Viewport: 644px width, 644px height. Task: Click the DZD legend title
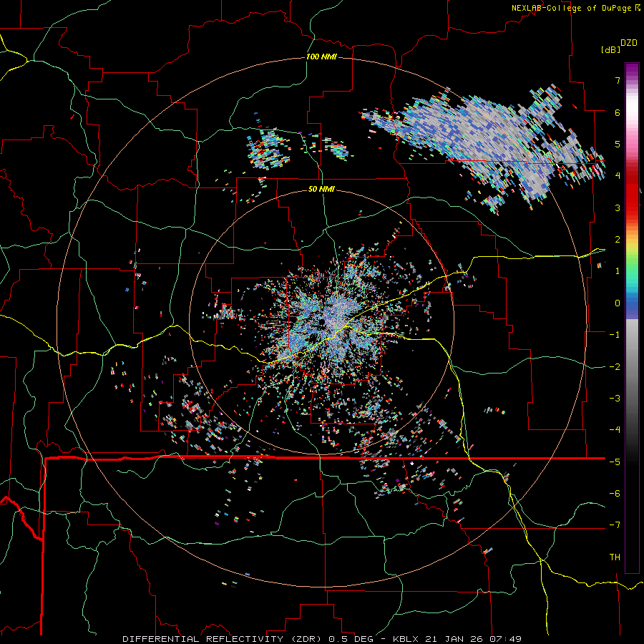tap(629, 43)
